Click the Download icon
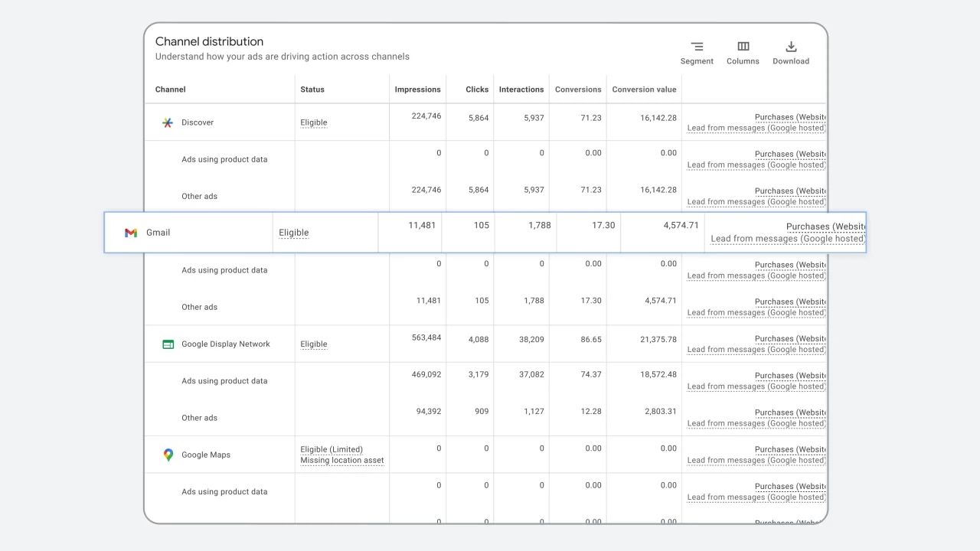The image size is (980, 551). tap(791, 47)
